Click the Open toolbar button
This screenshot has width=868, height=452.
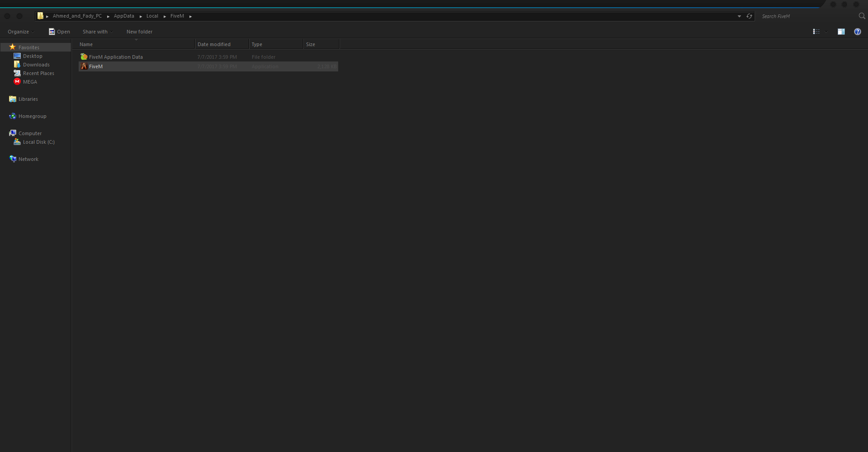59,32
